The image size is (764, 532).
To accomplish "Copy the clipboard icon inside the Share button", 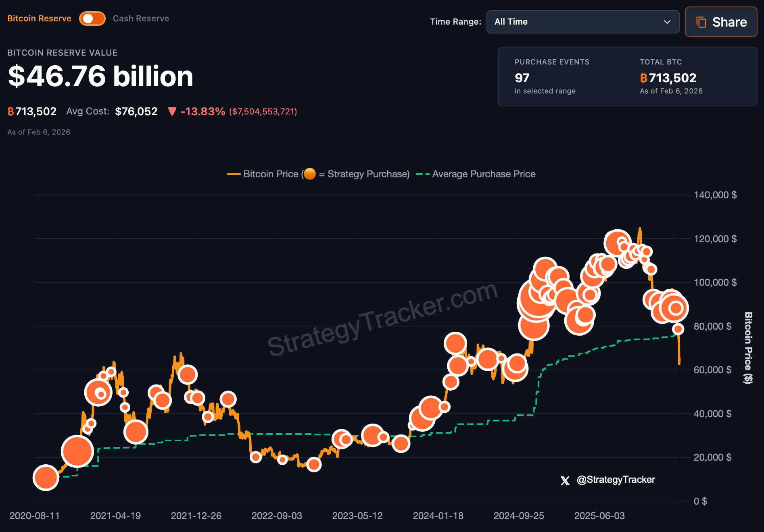I will click(701, 22).
